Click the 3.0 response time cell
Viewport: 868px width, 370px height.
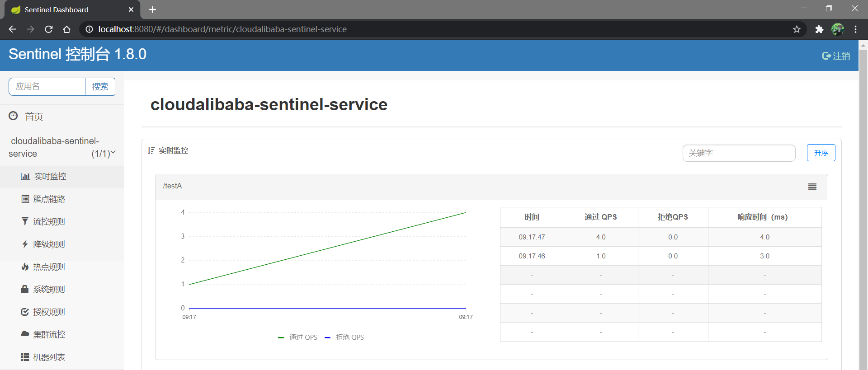click(x=764, y=256)
